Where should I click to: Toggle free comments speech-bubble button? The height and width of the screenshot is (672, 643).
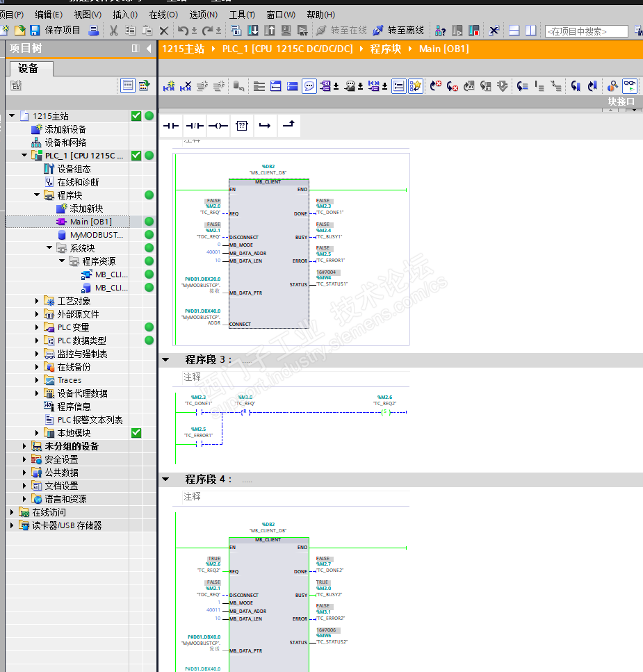(309, 86)
